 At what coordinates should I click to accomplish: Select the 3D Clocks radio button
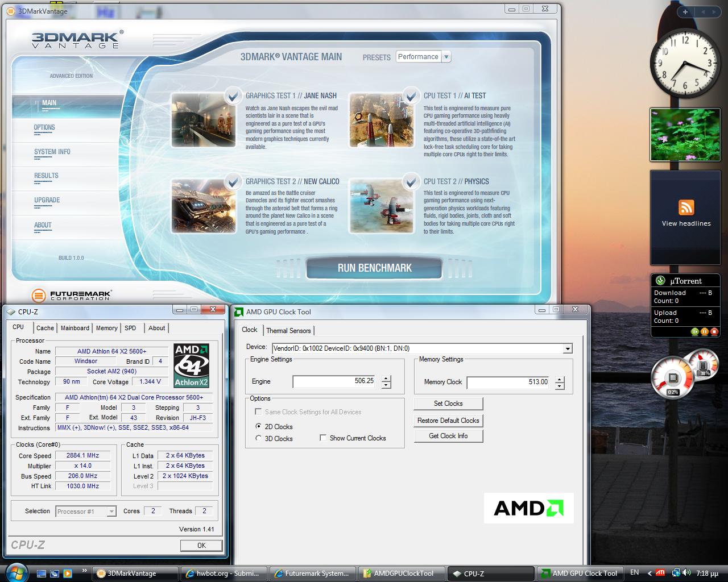(x=259, y=438)
